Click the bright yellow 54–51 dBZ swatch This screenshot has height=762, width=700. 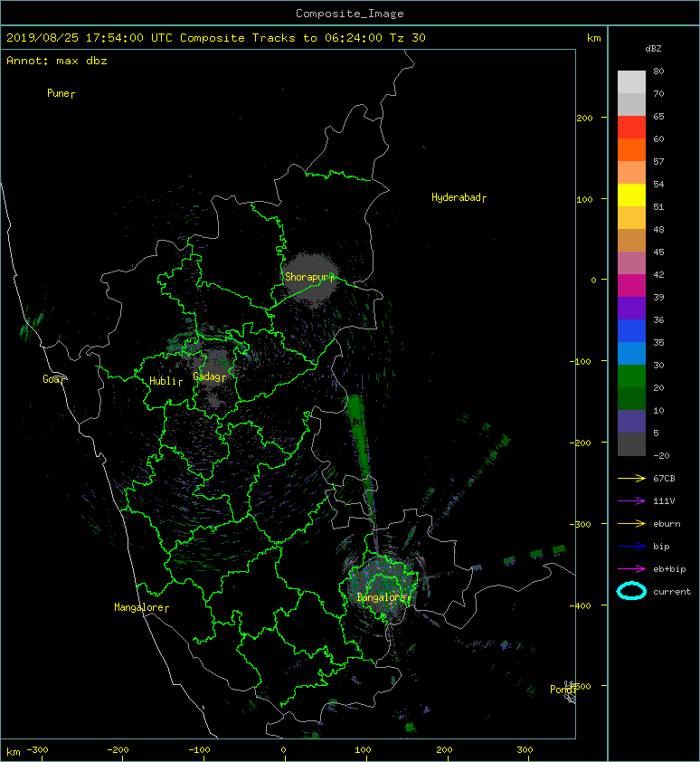point(631,195)
